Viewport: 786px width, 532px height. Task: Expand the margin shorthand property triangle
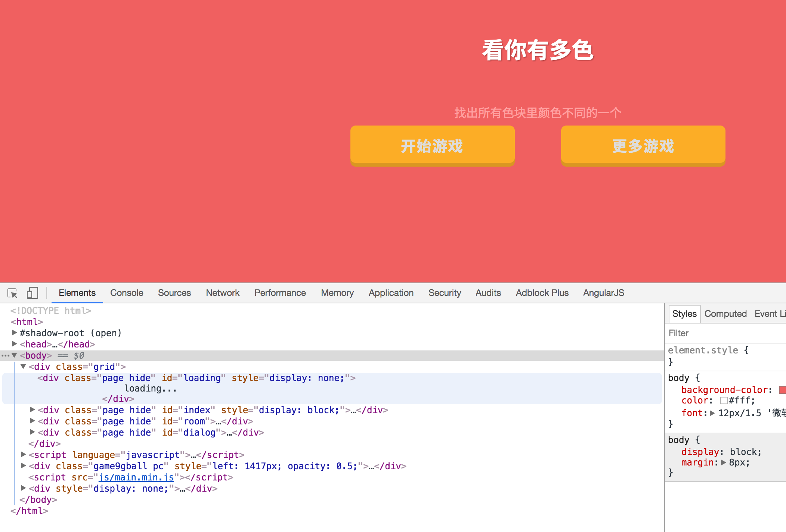point(723,463)
